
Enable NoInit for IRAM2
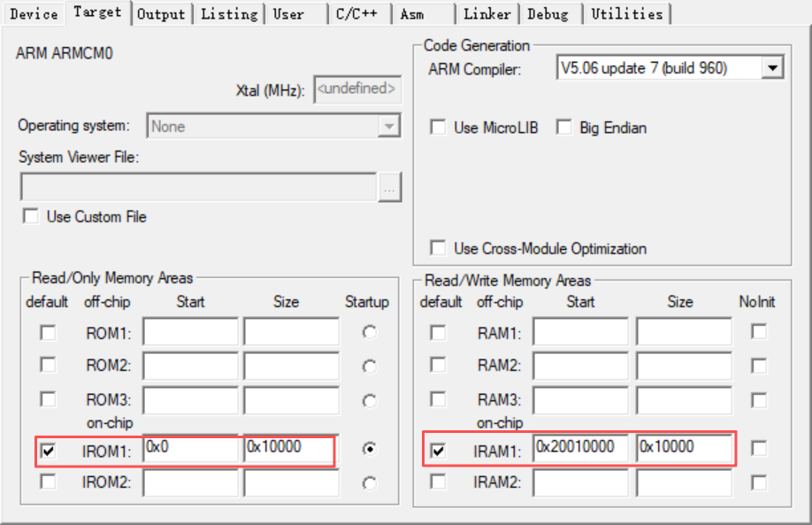click(x=759, y=483)
